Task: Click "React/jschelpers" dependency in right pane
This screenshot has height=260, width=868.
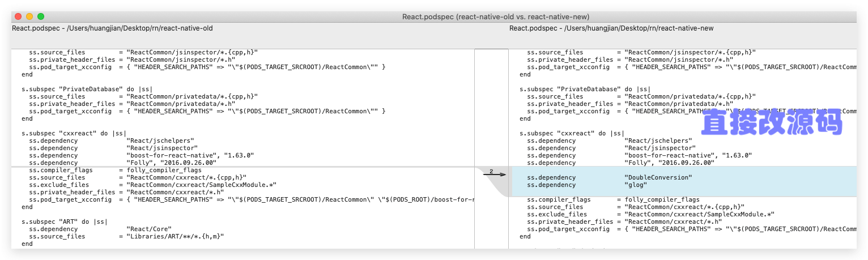Action: pos(610,140)
